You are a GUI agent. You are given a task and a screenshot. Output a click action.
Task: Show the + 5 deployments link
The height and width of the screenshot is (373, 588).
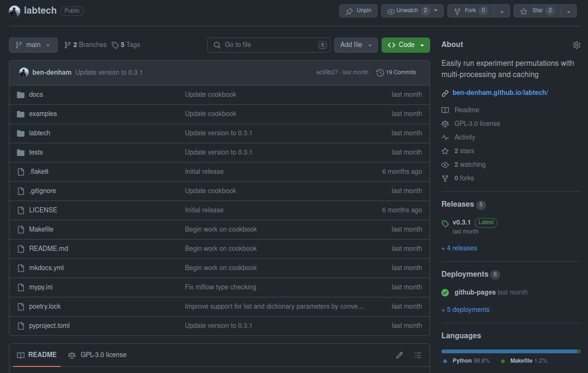465,310
